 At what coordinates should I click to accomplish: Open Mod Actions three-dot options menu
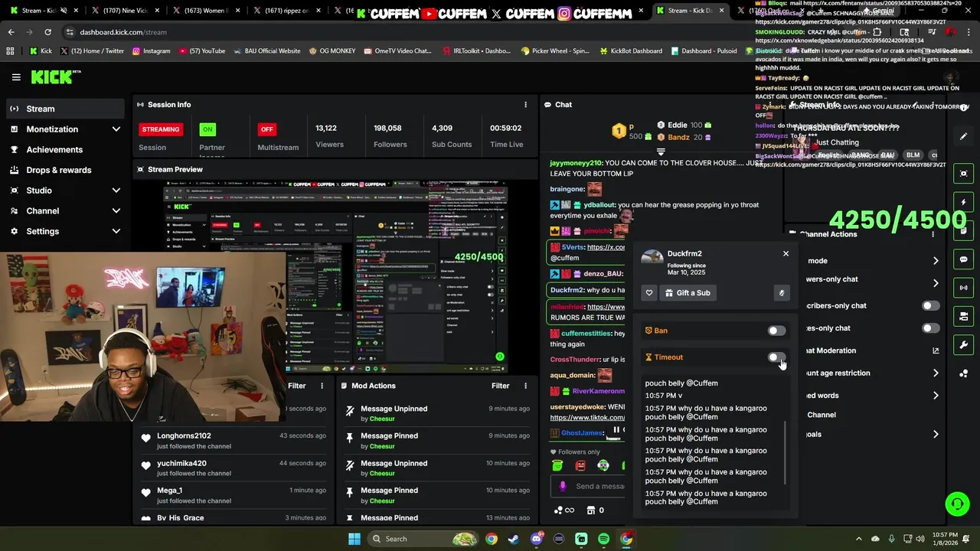click(x=525, y=386)
